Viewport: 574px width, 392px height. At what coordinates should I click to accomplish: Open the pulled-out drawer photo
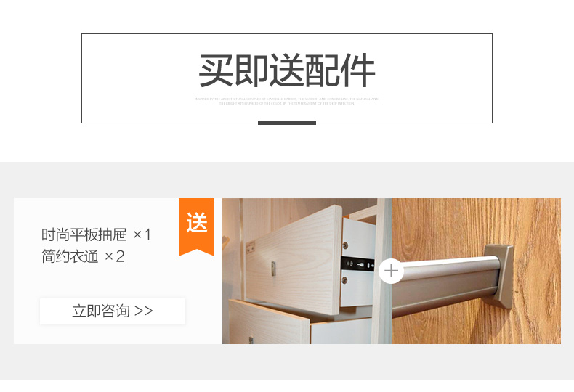click(x=307, y=271)
